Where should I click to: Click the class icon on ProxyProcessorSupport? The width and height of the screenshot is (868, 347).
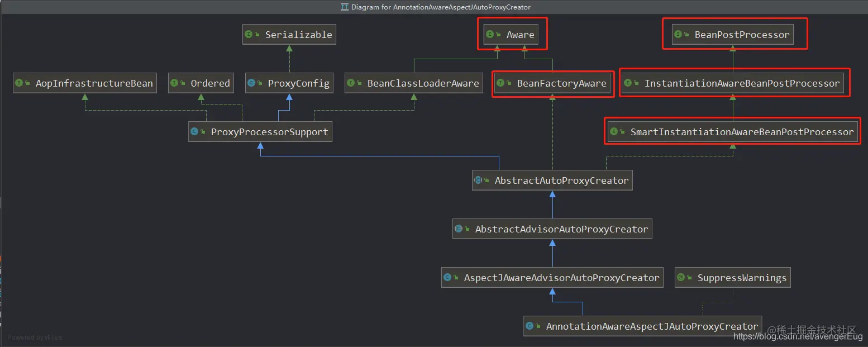[x=194, y=132]
